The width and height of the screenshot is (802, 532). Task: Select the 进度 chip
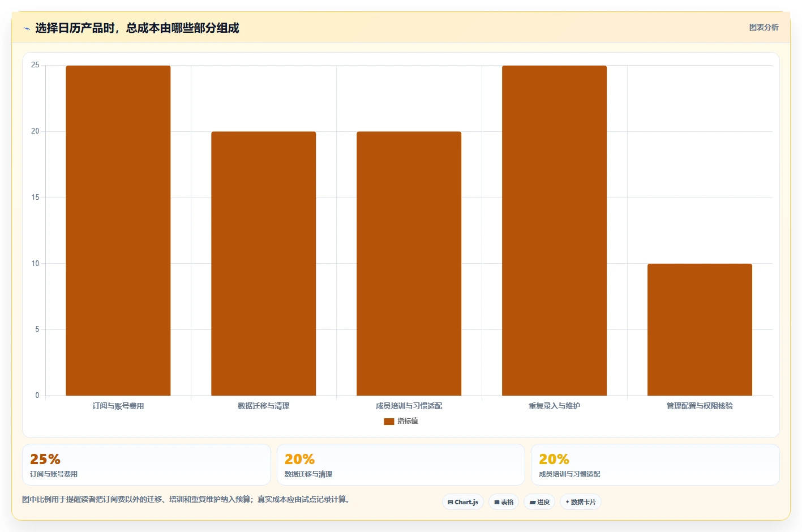(x=539, y=502)
